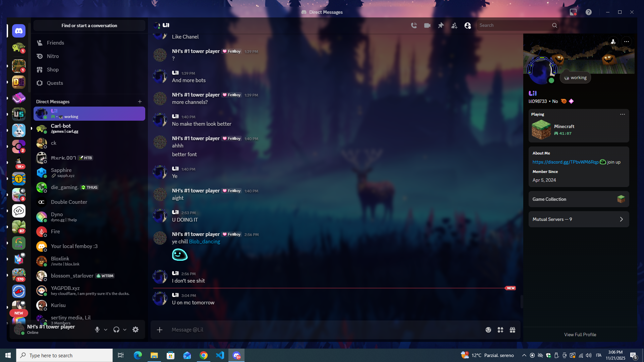Viewport: 644px width, 362px height.
Task: Open apps launcher icon in message bar
Action: 500,330
